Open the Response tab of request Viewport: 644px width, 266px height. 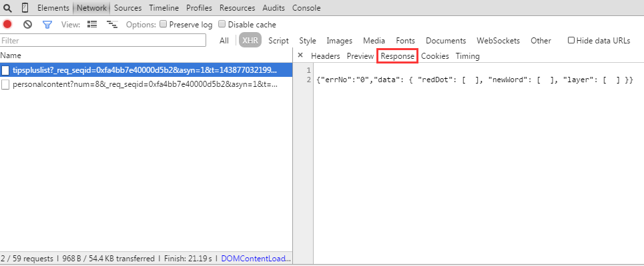coord(397,56)
